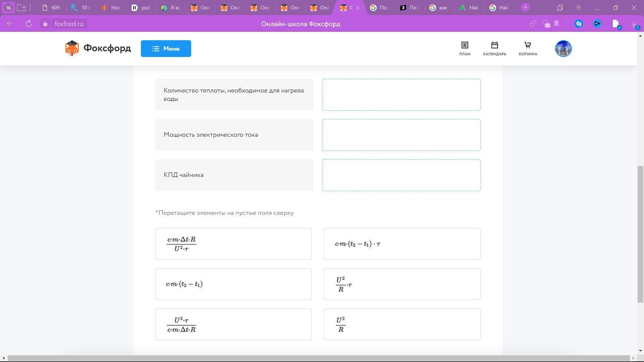The height and width of the screenshot is (362, 644).
Task: Click empty field beside КПД чайника
Action: pyautogui.click(x=401, y=175)
